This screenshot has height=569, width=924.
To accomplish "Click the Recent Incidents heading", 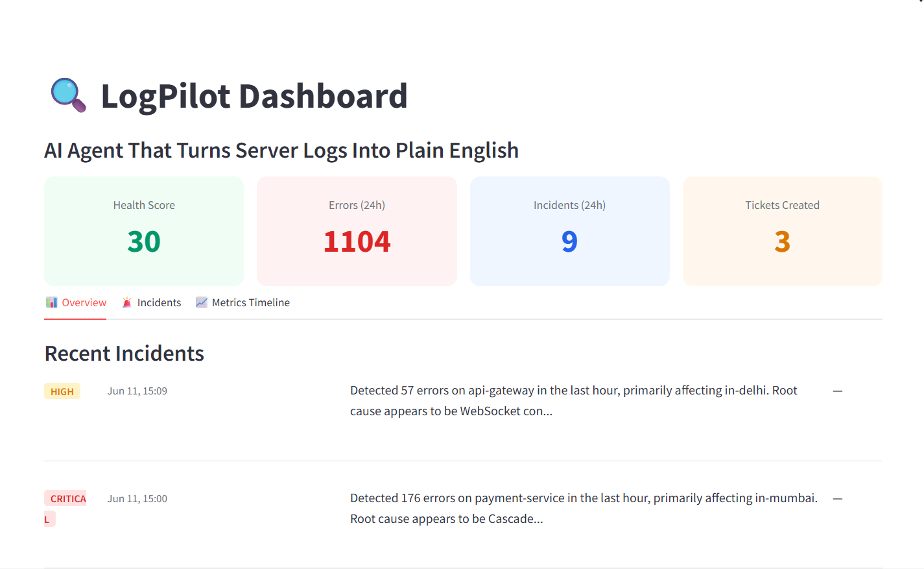I will [124, 354].
